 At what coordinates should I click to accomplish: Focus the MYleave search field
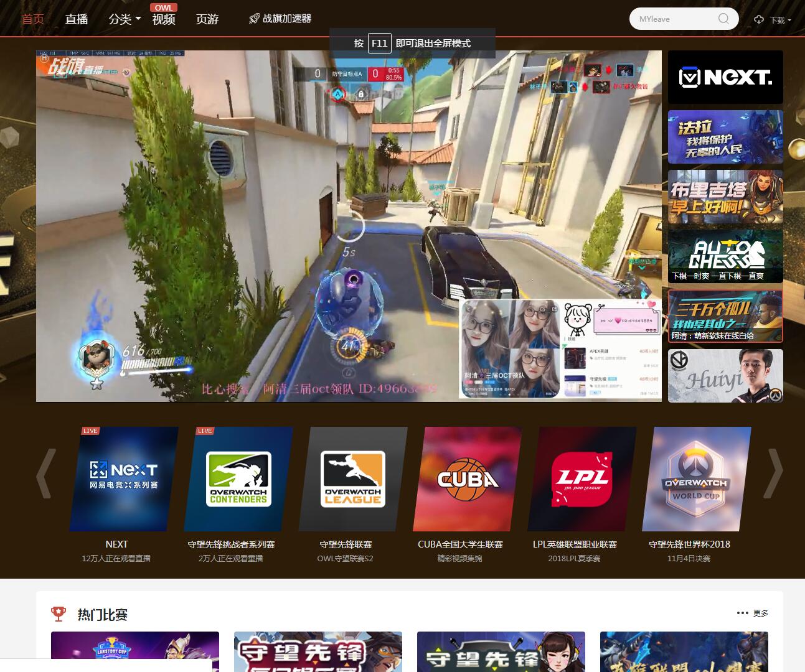[676, 19]
